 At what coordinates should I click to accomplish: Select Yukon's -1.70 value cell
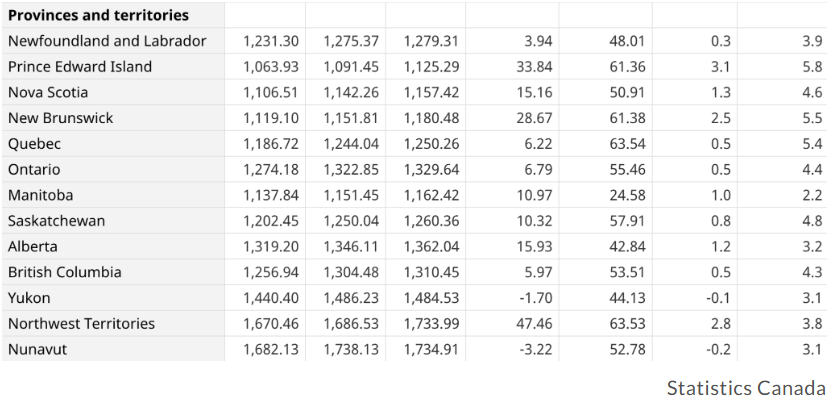coord(512,298)
